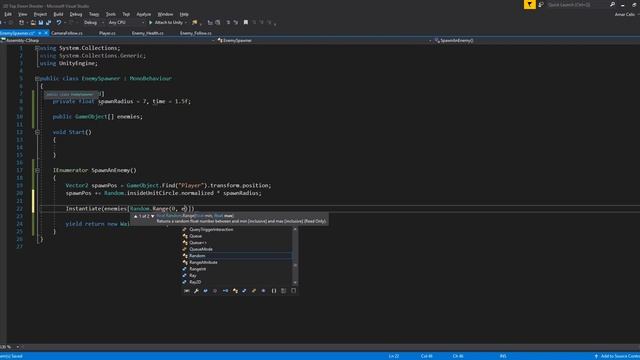
Task: Open the Test menu
Action: 126,14
